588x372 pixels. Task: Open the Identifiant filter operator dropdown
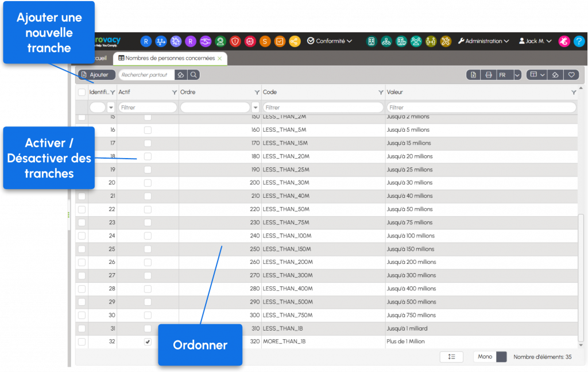[x=111, y=108]
